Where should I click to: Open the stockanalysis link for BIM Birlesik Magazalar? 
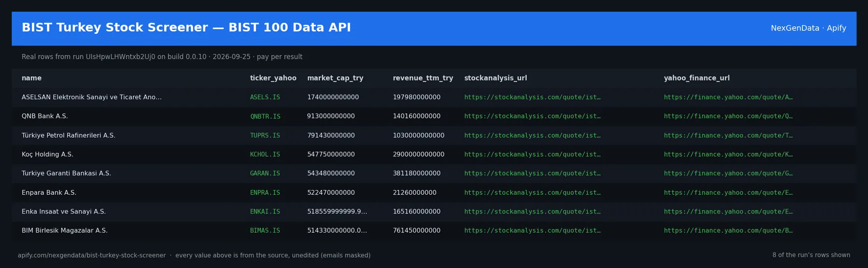tap(532, 230)
